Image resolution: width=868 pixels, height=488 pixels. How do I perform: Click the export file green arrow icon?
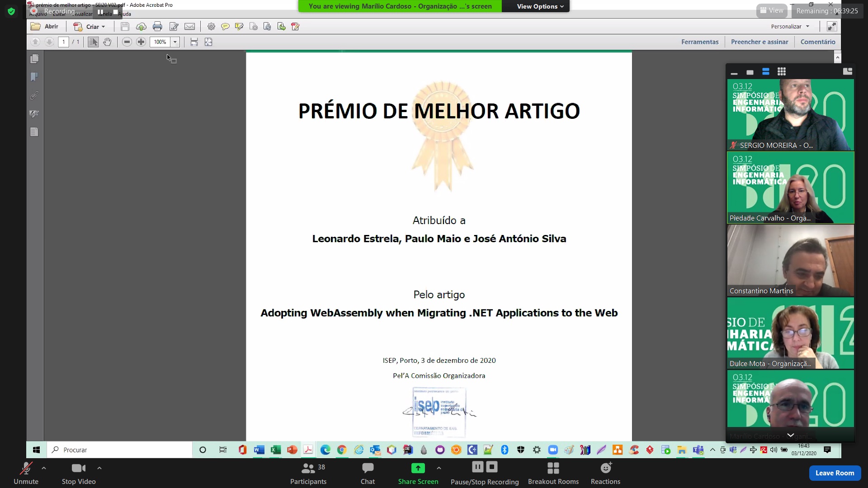coord(282,27)
